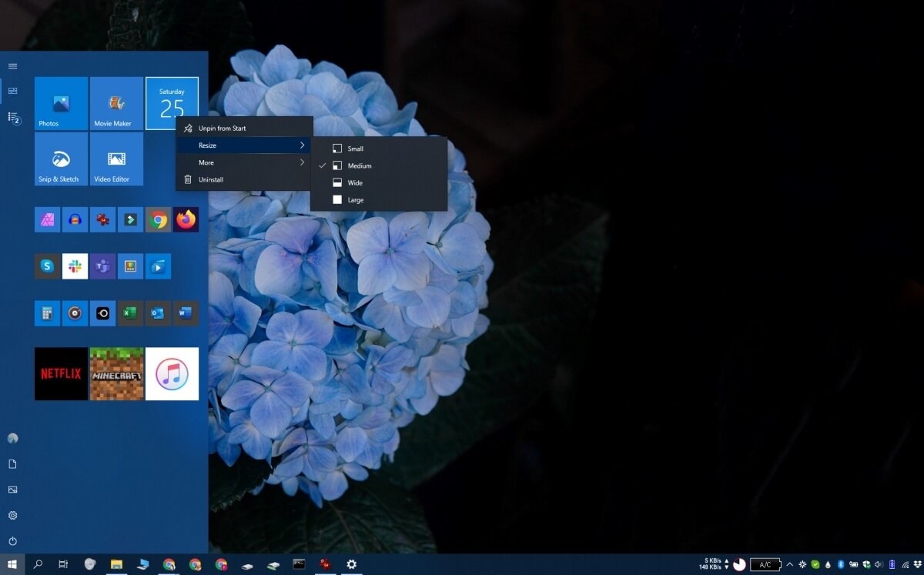Open the Netflix tile
This screenshot has height=575, width=924.
coord(60,374)
